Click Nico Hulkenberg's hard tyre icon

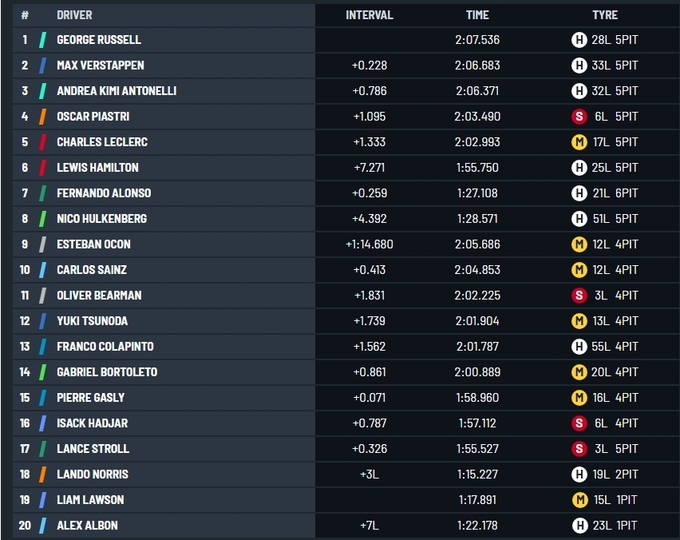[578, 218]
